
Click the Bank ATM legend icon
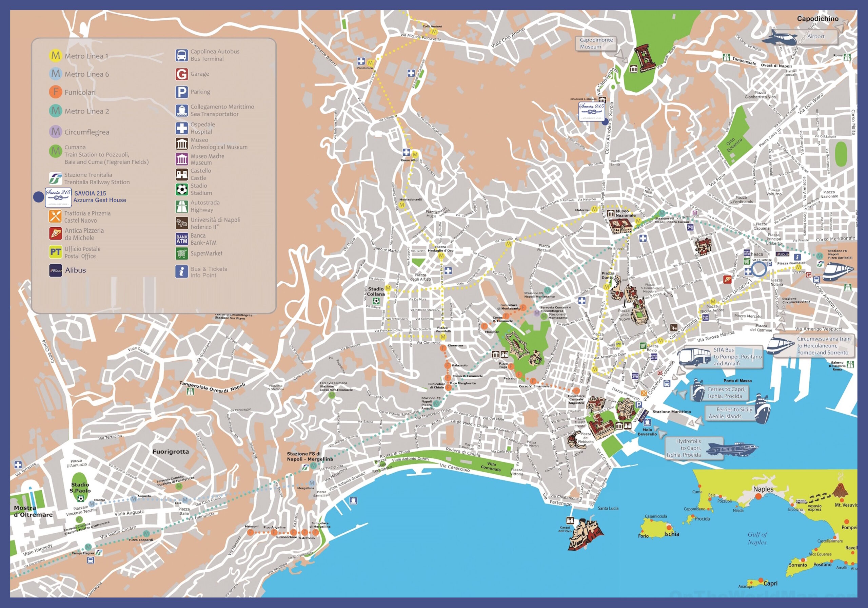182,239
